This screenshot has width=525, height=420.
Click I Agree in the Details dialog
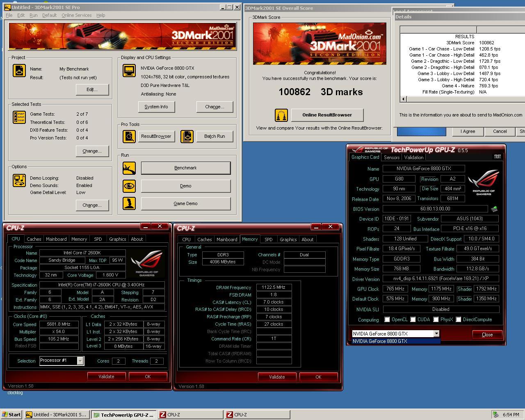click(x=468, y=131)
